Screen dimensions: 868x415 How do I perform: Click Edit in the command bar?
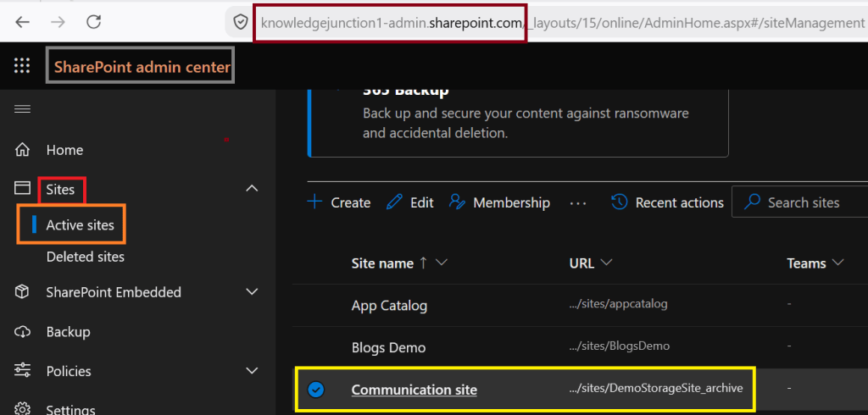click(x=422, y=203)
